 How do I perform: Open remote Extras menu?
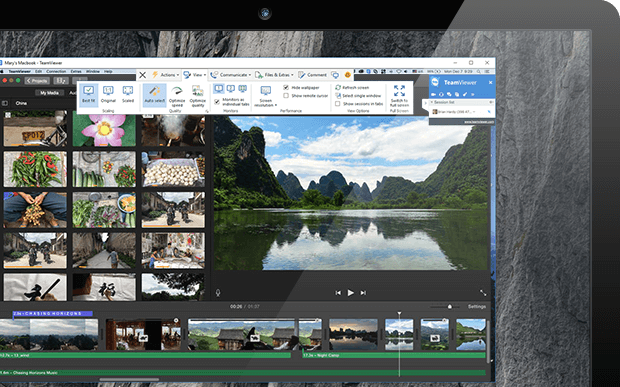76,72
